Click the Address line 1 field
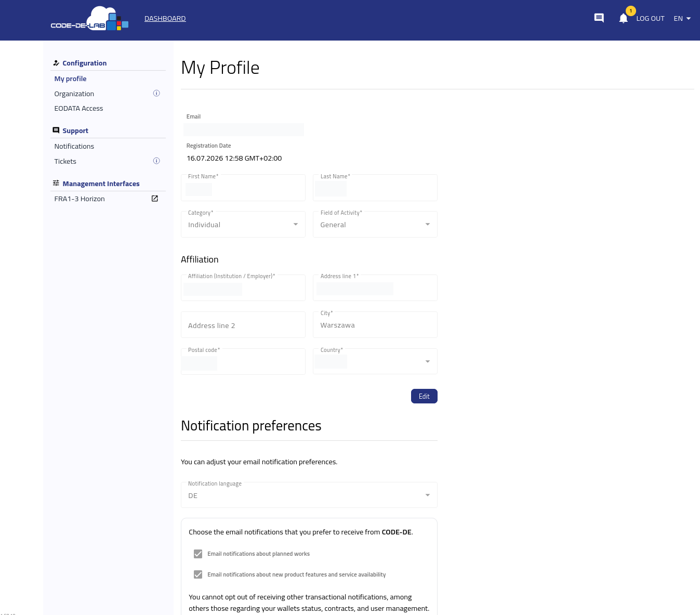This screenshot has height=615, width=700. tap(375, 287)
